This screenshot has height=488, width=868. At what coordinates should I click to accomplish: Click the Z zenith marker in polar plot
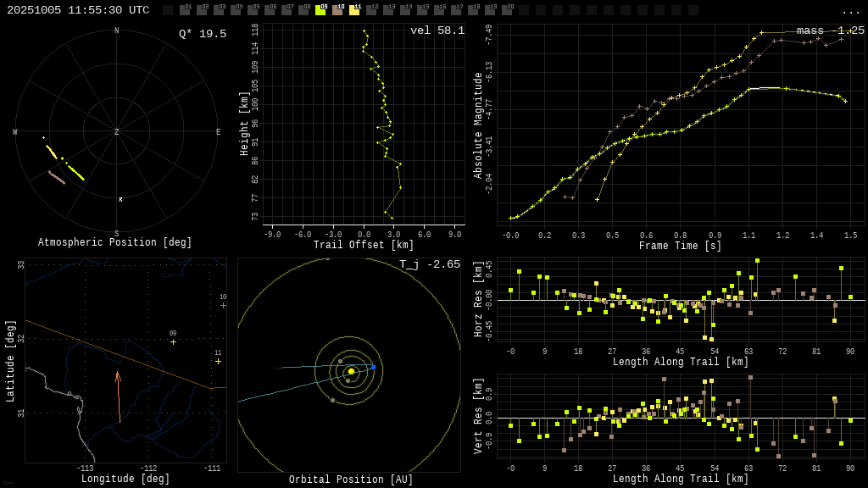[x=117, y=132]
